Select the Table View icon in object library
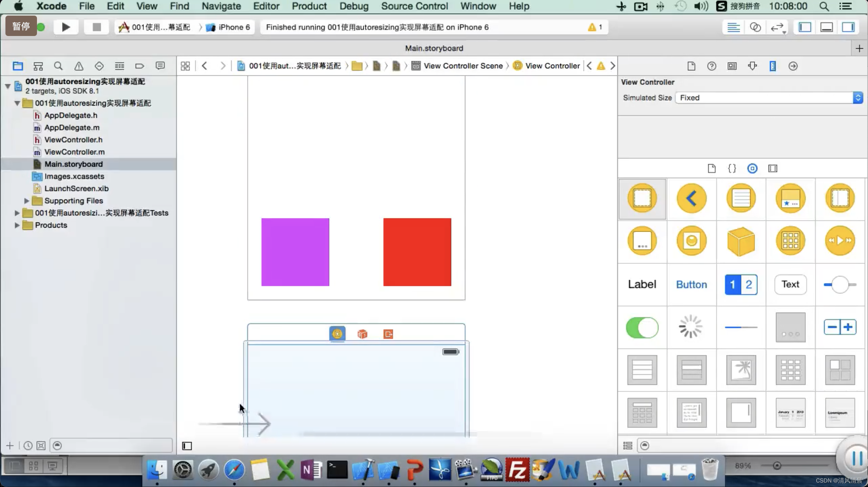 click(642, 370)
